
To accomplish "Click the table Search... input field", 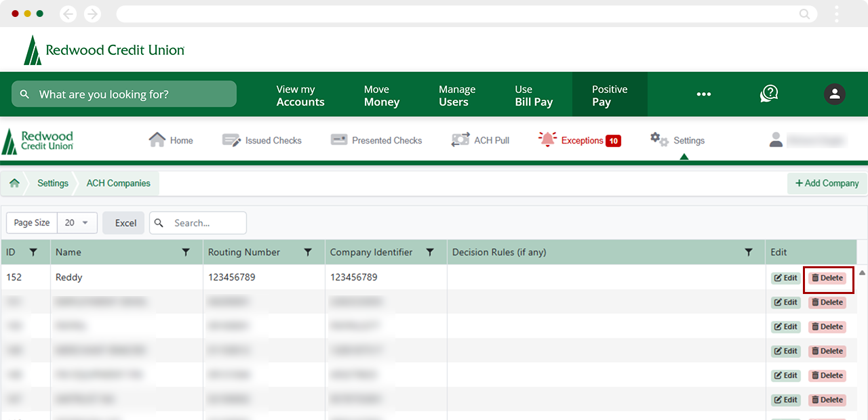I will click(198, 223).
